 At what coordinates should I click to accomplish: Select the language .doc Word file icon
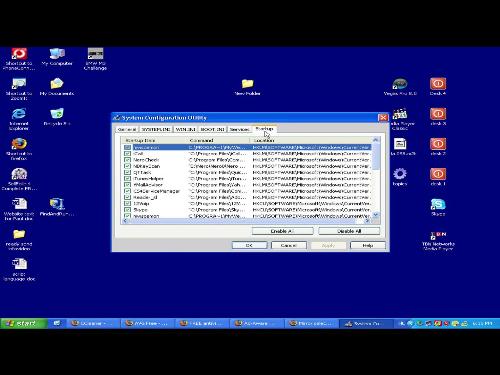pyautogui.click(x=19, y=269)
